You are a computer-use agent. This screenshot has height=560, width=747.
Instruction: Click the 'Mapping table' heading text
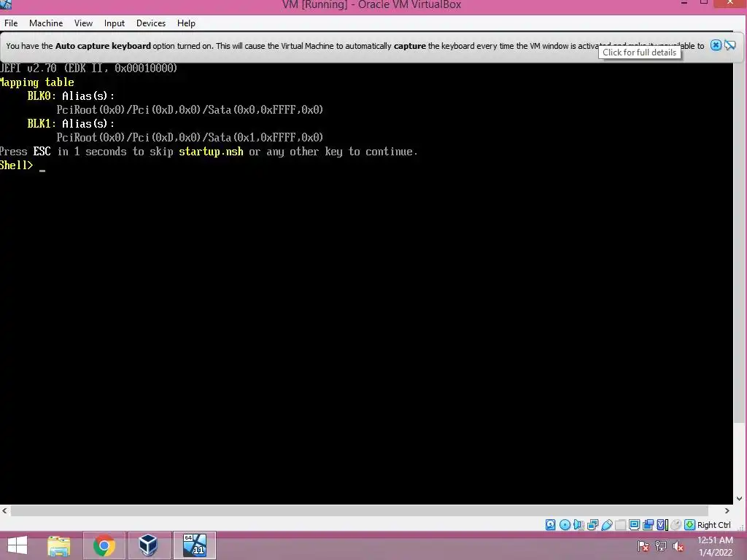(36, 82)
